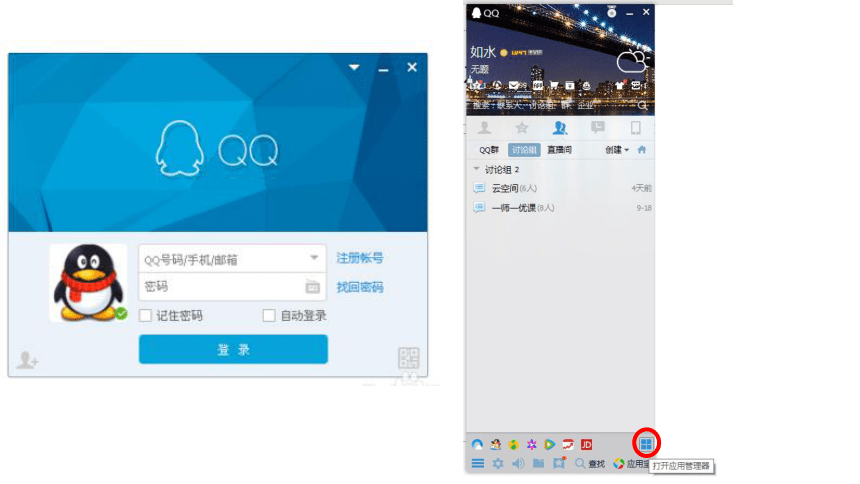Open the main menu hamburger icon

pyautogui.click(x=478, y=464)
